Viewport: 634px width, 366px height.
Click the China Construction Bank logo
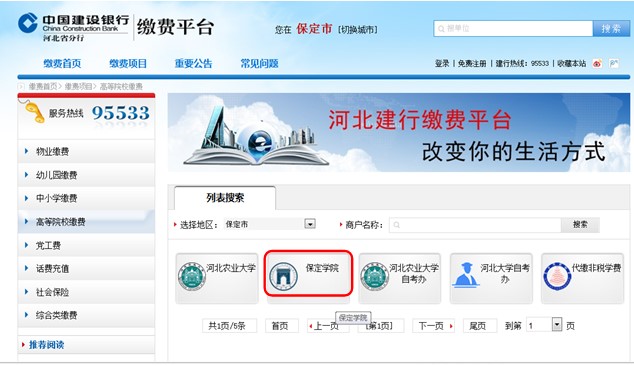[28, 23]
